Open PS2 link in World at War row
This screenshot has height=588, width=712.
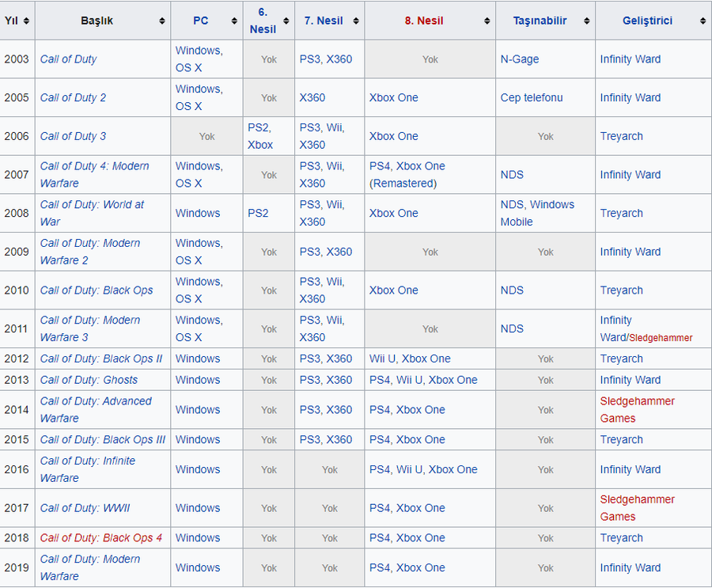[x=258, y=213]
